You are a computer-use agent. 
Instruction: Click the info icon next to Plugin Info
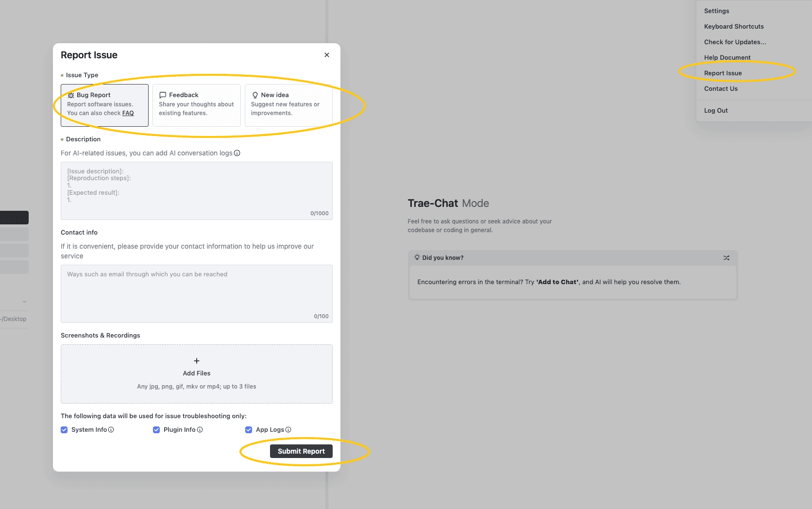coord(199,429)
